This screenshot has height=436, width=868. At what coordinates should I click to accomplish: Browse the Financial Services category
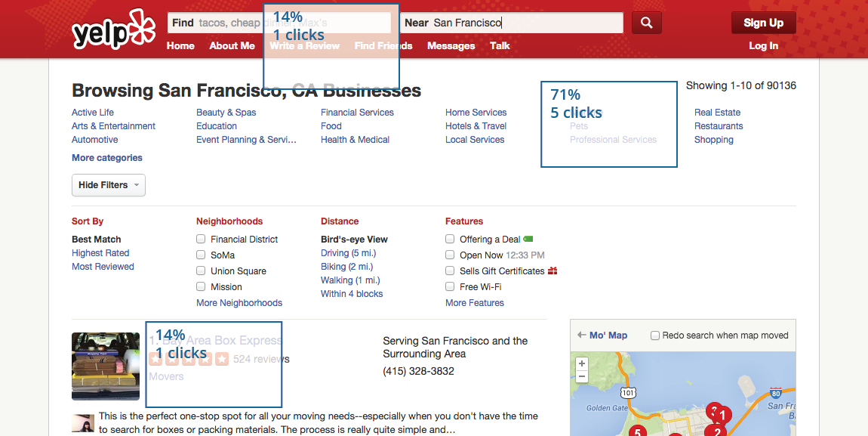[357, 113]
